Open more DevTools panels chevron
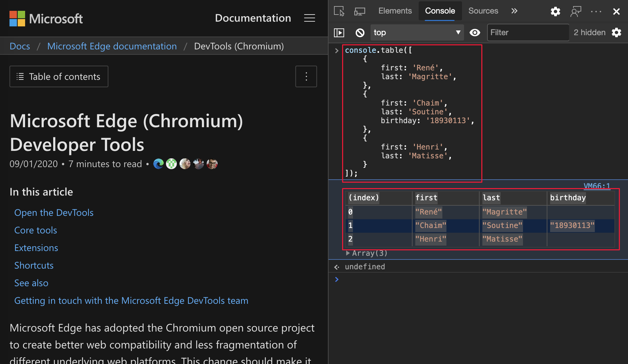This screenshot has width=628, height=364. tap(514, 11)
